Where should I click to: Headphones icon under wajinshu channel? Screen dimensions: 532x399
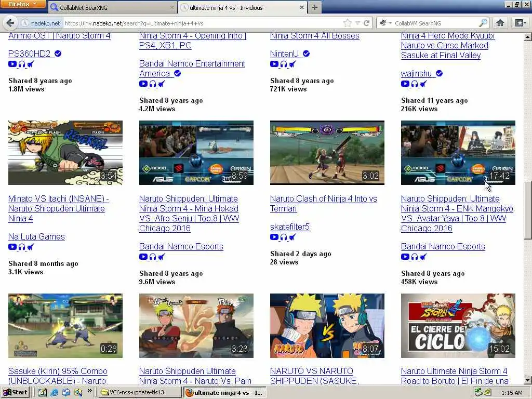(x=415, y=84)
